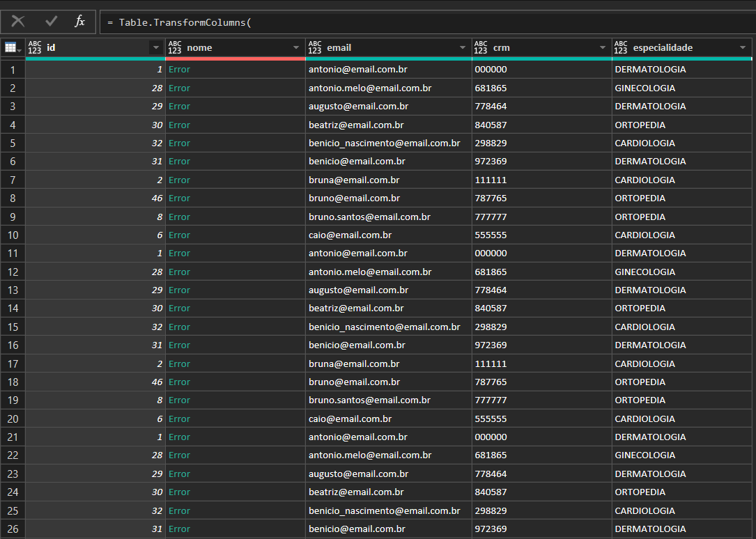This screenshot has width=756, height=539.
Task: Change data type icon of especialidade column
Action: (621, 47)
